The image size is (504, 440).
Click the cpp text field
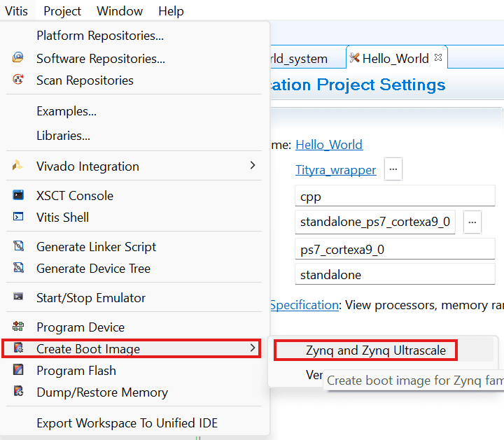[x=395, y=197]
